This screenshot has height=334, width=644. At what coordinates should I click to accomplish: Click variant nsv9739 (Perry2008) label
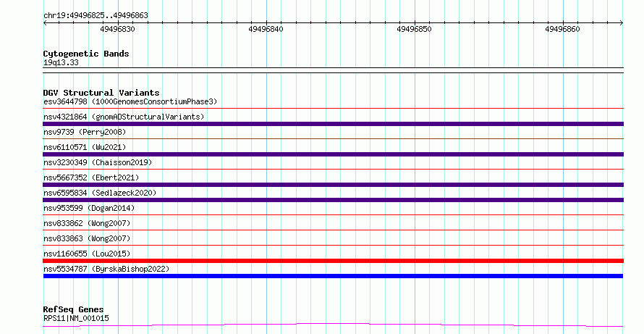click(x=85, y=132)
